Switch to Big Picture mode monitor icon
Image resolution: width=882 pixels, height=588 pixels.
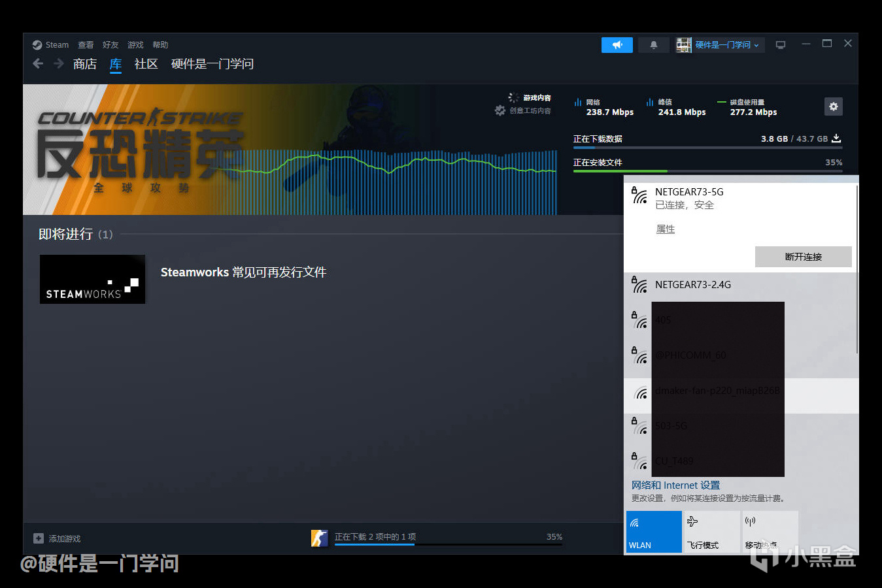coord(781,45)
